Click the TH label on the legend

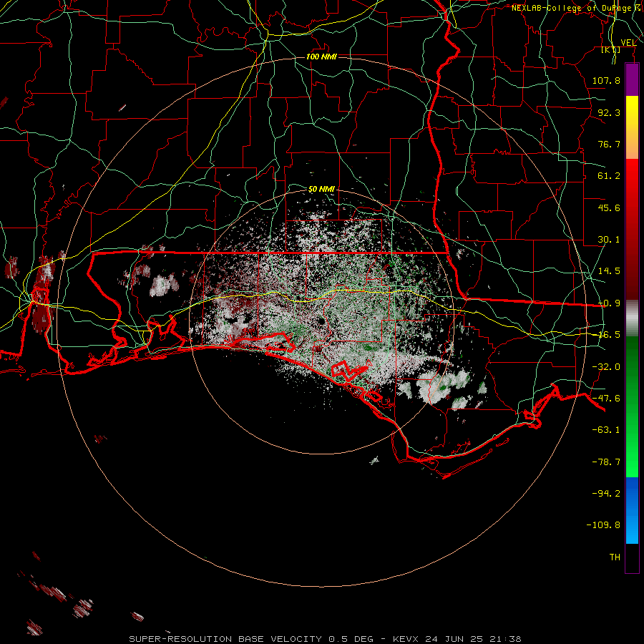click(x=615, y=557)
